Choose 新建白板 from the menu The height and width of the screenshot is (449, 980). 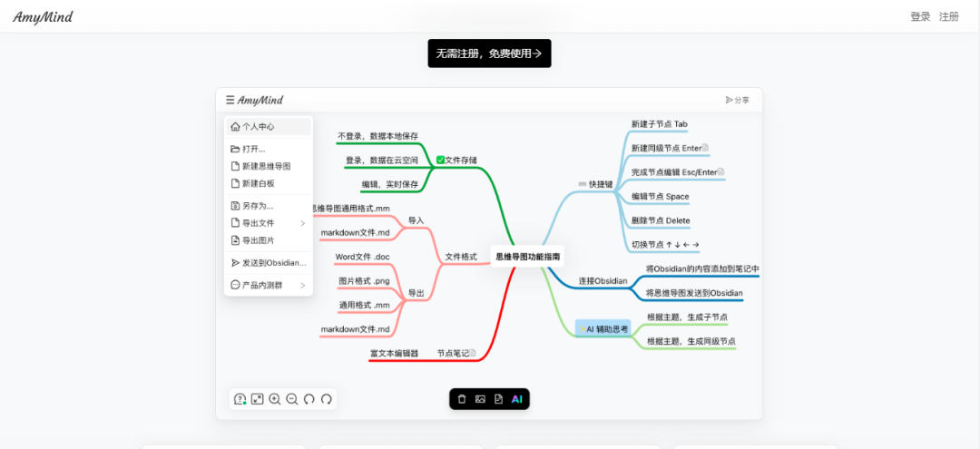(x=268, y=183)
